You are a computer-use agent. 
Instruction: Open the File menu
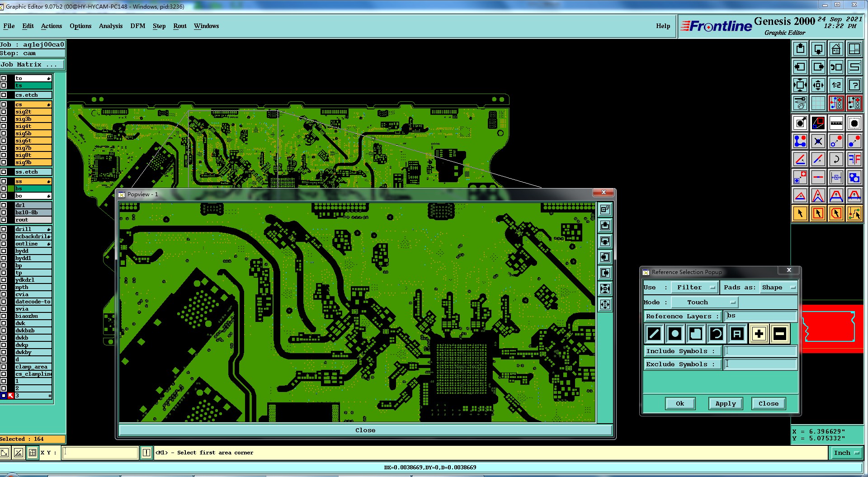tap(9, 26)
